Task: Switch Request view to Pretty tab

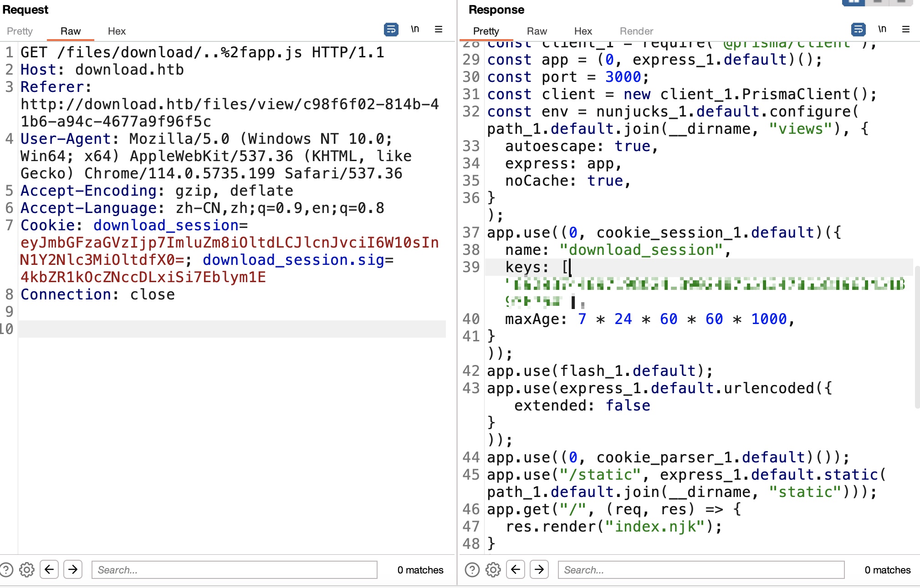Action: click(x=20, y=31)
